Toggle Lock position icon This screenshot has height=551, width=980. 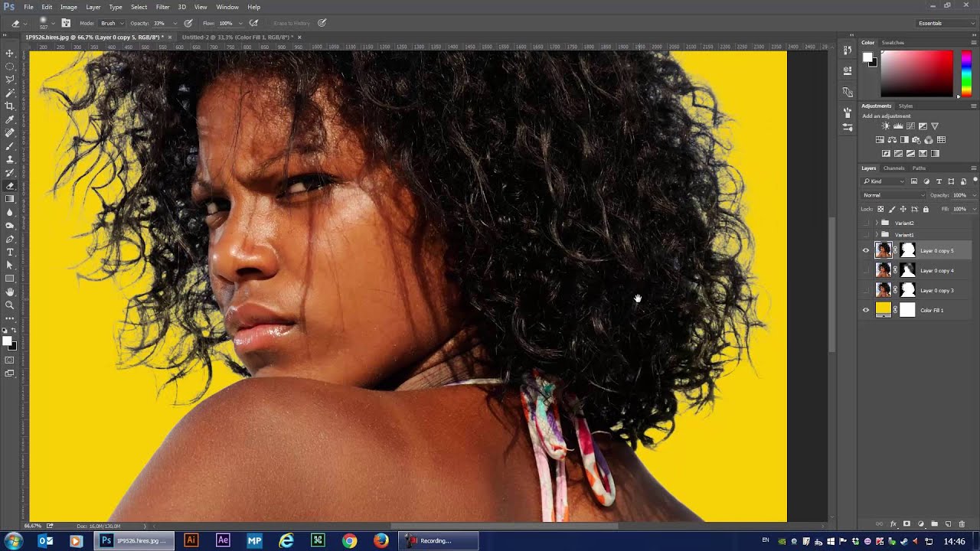point(903,209)
